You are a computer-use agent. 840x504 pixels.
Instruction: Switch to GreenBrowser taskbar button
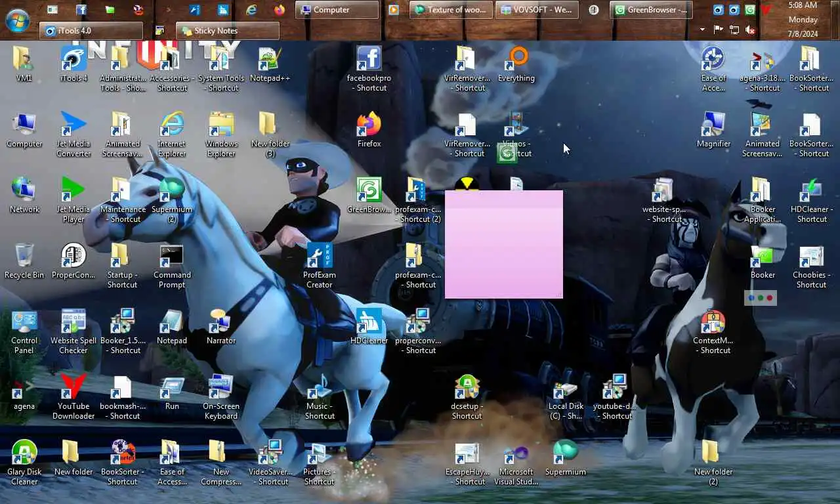tap(651, 10)
